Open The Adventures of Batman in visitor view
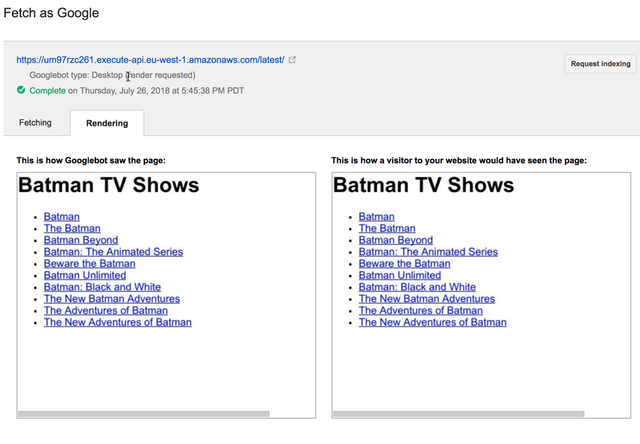The image size is (640, 444). (421, 311)
